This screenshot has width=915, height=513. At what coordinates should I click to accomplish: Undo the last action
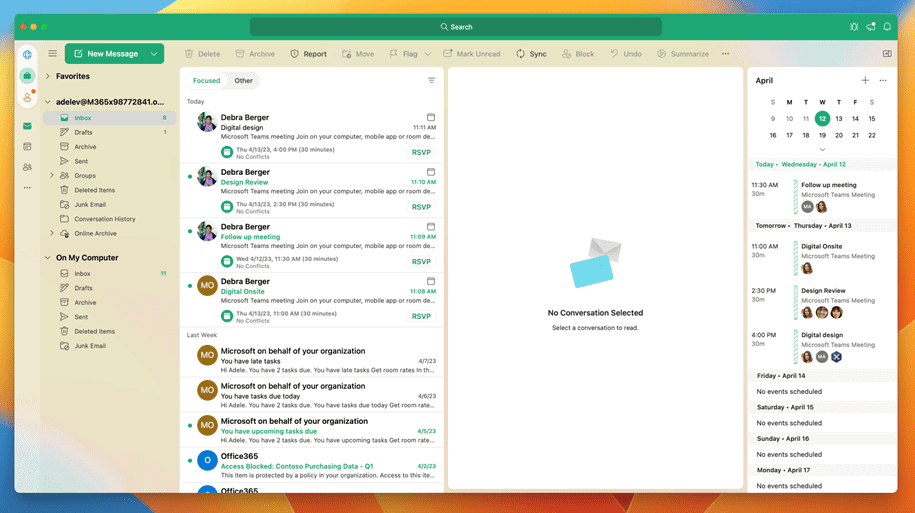[626, 54]
